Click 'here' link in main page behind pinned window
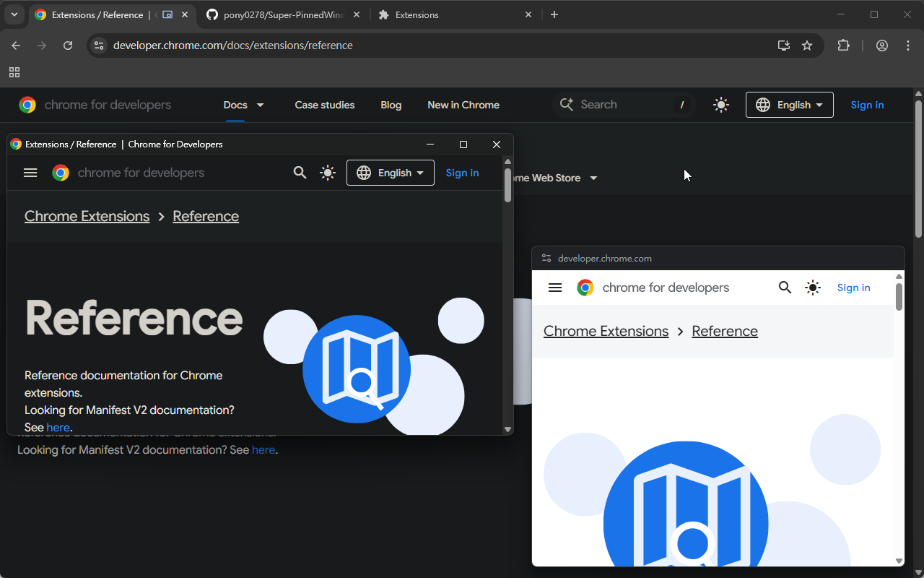 click(x=263, y=450)
